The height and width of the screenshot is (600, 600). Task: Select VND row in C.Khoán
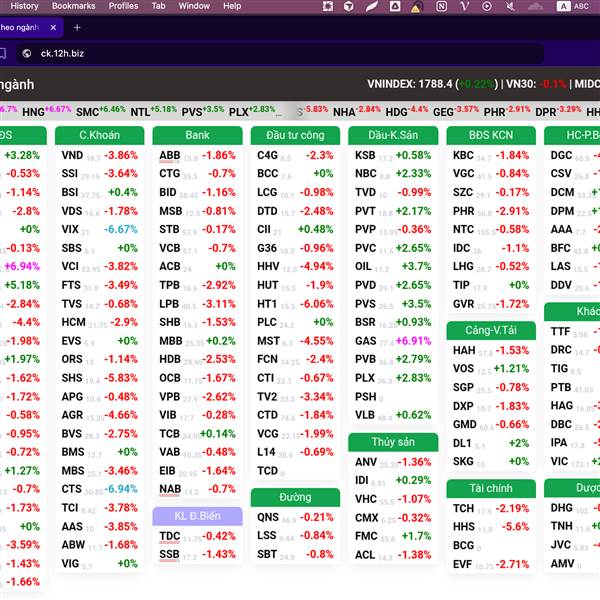click(99, 155)
